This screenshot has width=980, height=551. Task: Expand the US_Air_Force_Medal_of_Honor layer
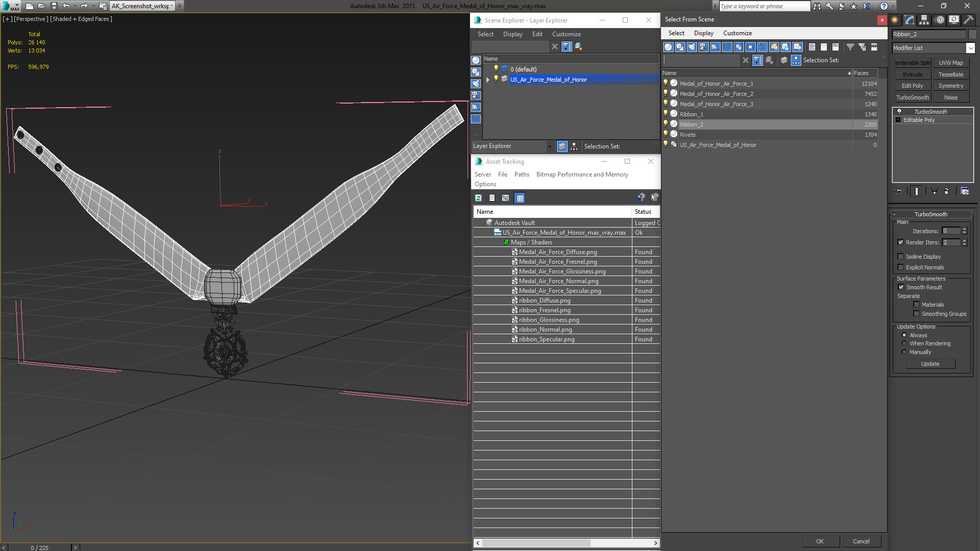pos(487,80)
